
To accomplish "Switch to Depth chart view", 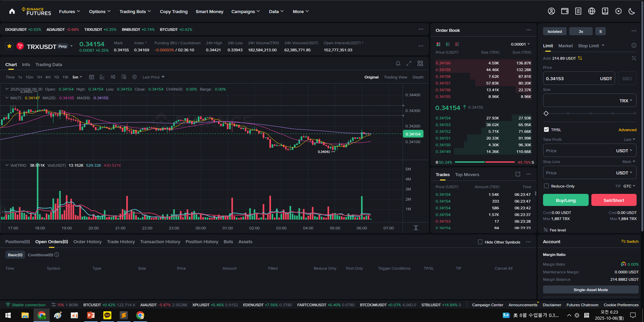I will click(x=418, y=77).
